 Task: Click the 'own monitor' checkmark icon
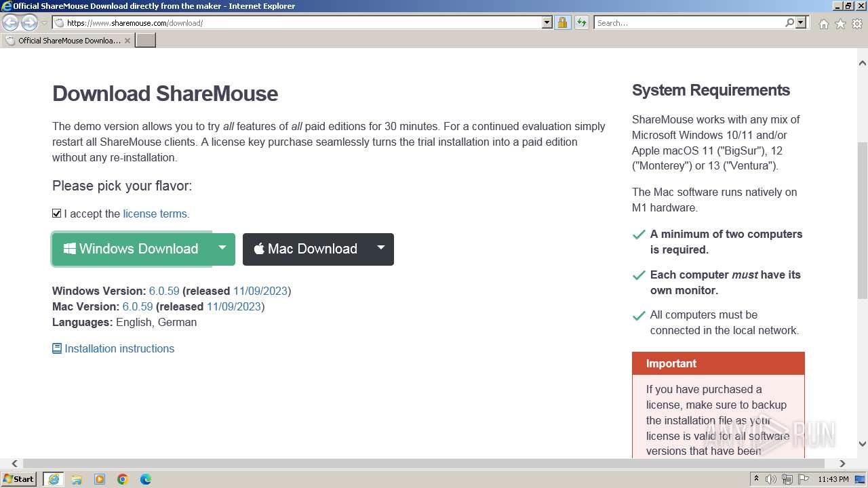639,276
